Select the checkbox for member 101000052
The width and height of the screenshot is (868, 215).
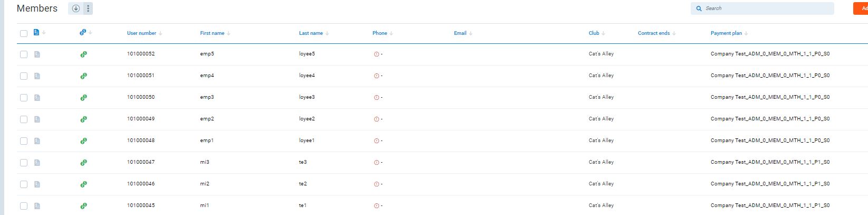pos(24,54)
